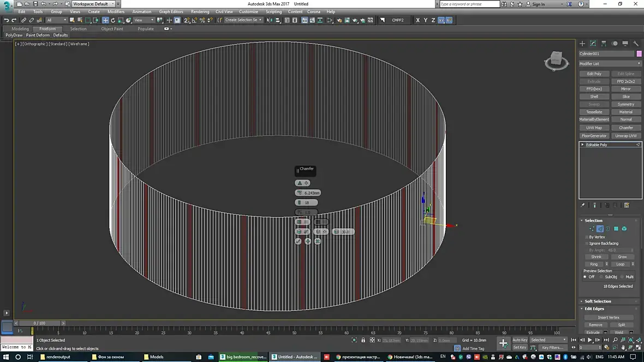Select the SubObj preview selection radio
The image size is (644, 362).
coord(601,276)
